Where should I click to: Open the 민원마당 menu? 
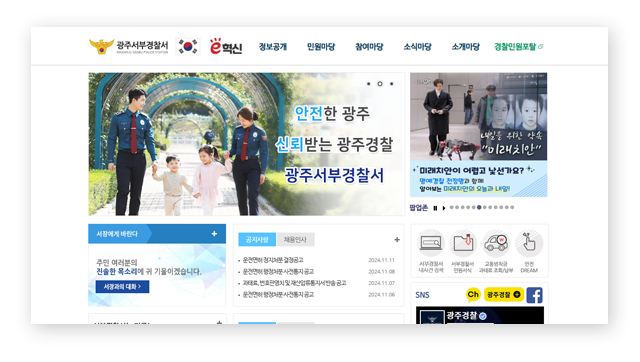[x=321, y=47]
